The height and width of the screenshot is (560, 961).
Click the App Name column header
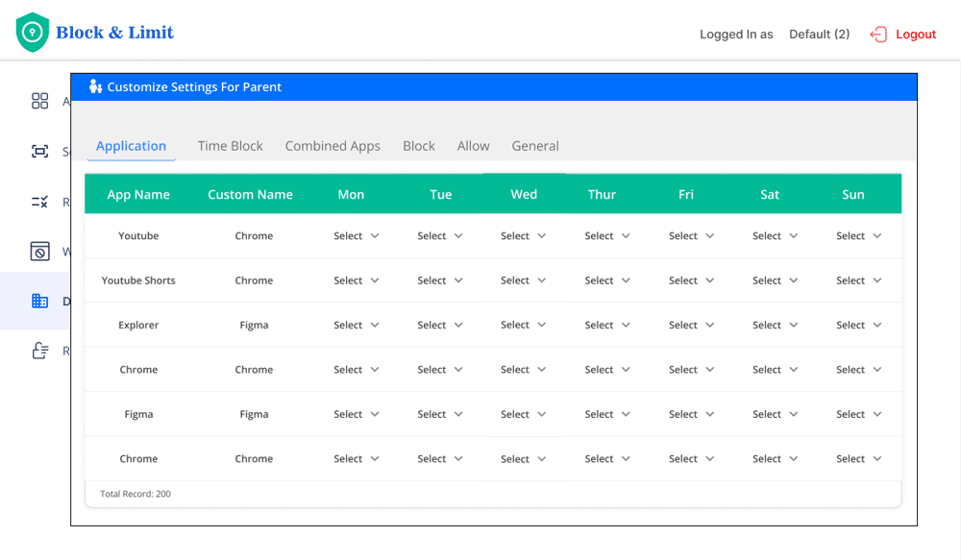[x=138, y=194]
